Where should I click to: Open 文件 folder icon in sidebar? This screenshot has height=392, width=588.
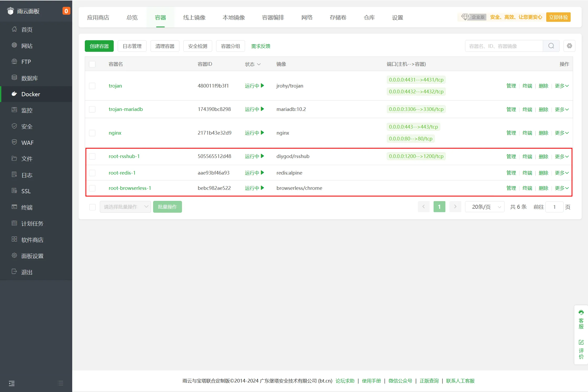click(14, 159)
